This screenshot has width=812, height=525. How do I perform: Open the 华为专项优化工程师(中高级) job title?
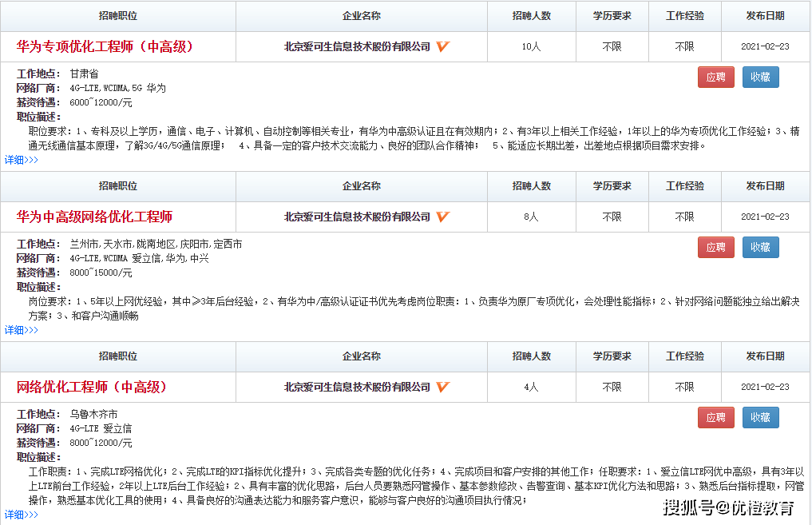tap(105, 46)
